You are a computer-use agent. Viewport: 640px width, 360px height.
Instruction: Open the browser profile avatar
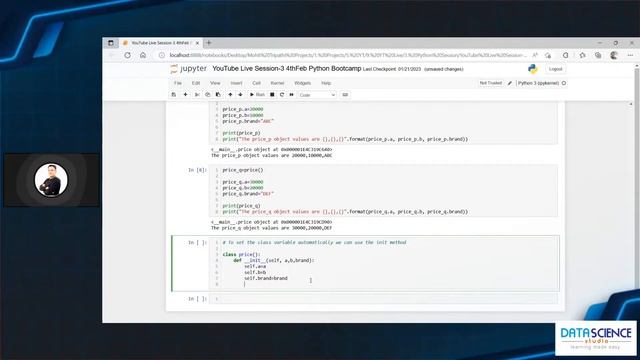click(614, 55)
